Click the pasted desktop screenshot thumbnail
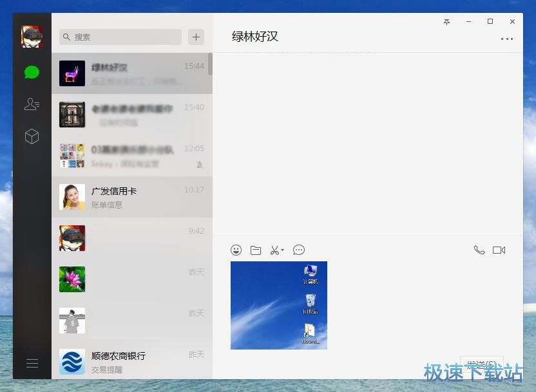This screenshot has width=536, height=392. (279, 305)
